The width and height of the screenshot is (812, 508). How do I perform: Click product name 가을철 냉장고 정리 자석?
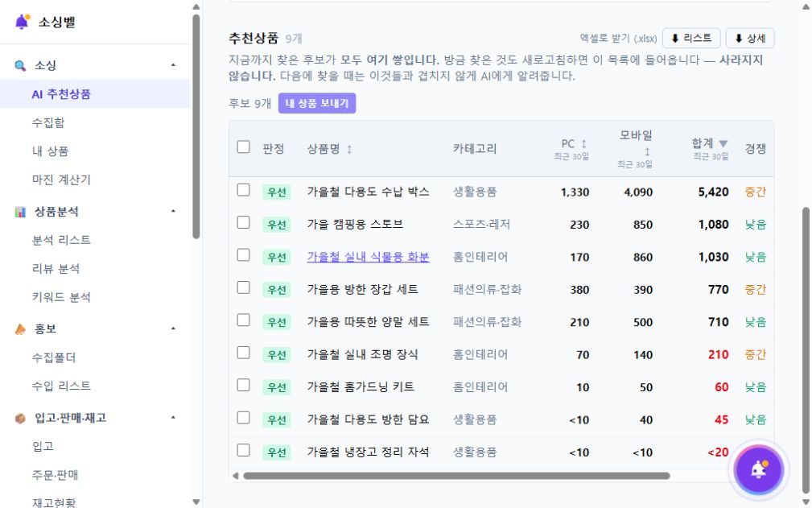(369, 452)
